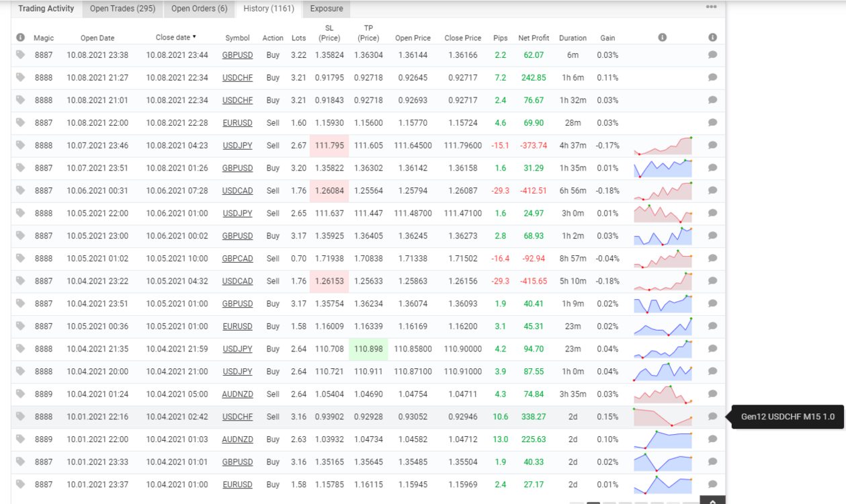Open GBPUSD link in 62.07 profit row
The width and height of the screenshot is (846, 504).
click(237, 55)
